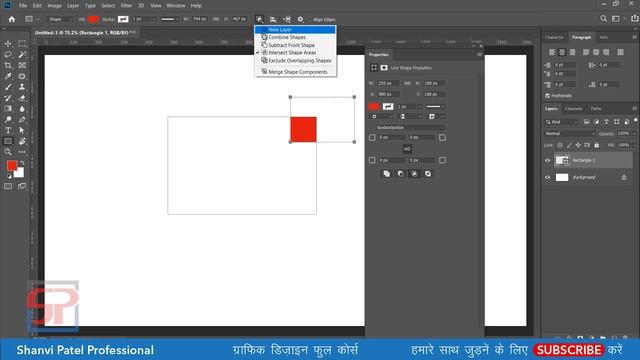This screenshot has height=360, width=640.
Task: Select left text alignment in Paragraph panel
Action: 552,52
